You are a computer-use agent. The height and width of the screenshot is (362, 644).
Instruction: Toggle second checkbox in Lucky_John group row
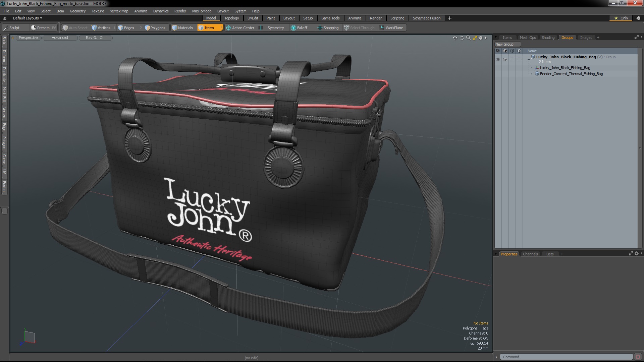[x=519, y=59]
